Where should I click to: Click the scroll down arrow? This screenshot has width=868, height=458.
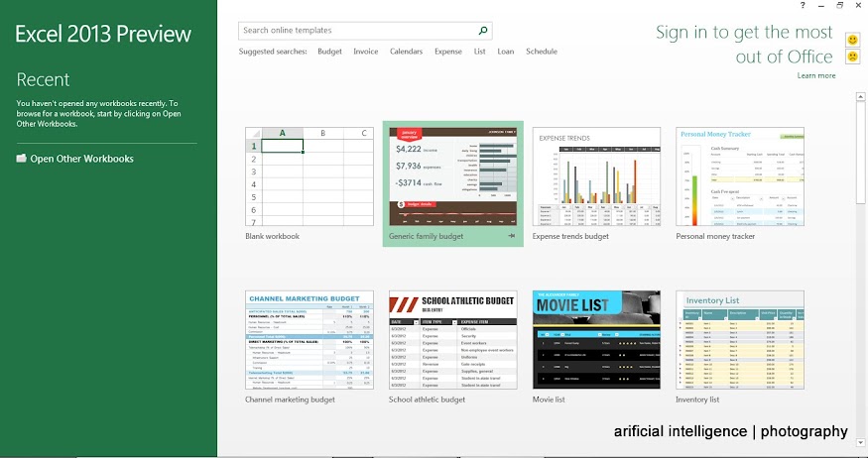coord(860,442)
